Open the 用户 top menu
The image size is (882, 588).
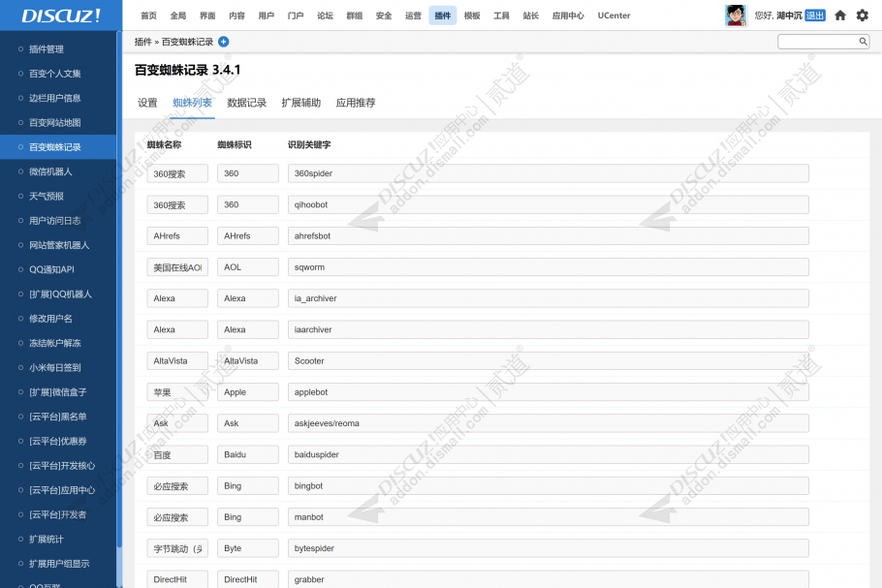(267, 15)
